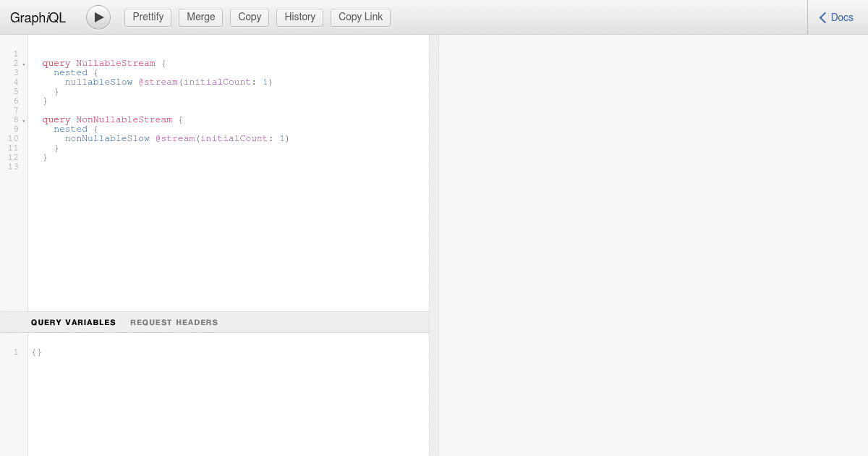Place cursor on the nullableSlow field

98,82
